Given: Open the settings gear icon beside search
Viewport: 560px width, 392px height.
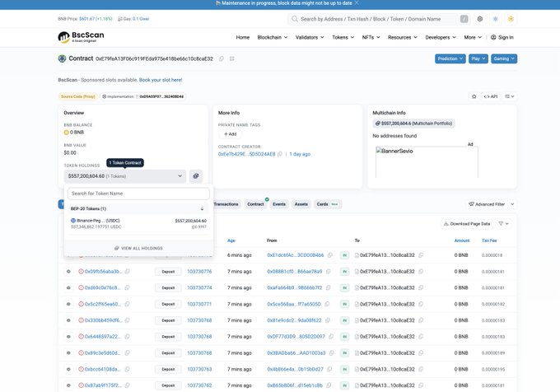Looking at the screenshot, I should 480,19.
